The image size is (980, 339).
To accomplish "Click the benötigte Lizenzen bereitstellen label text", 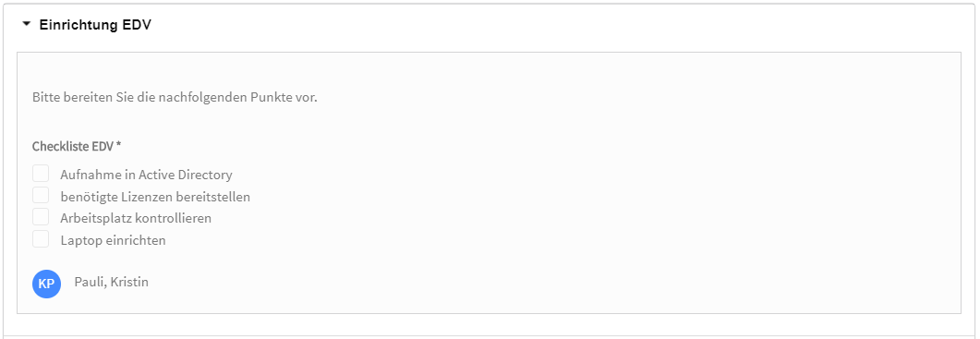I will tap(155, 197).
